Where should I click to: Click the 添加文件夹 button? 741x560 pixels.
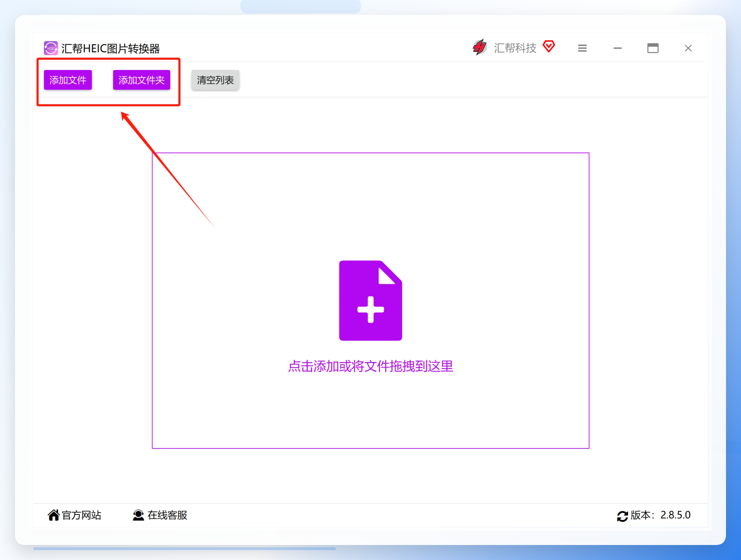142,80
